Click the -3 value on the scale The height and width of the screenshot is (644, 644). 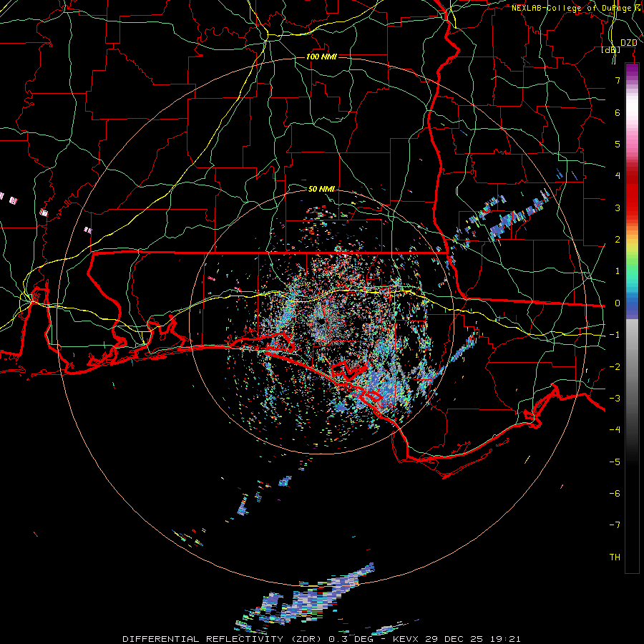(615, 399)
